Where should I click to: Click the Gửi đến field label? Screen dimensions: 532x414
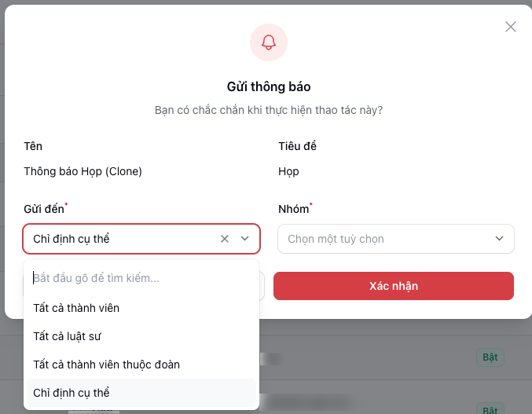pos(44,209)
